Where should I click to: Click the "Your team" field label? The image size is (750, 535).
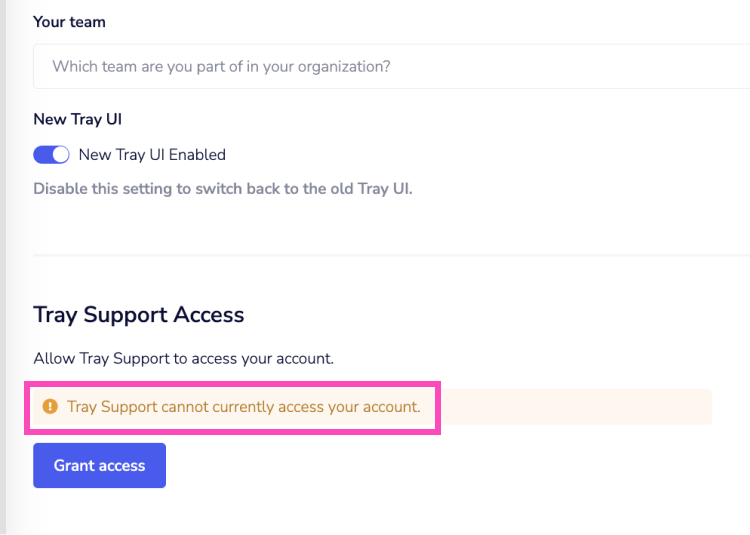tap(69, 21)
